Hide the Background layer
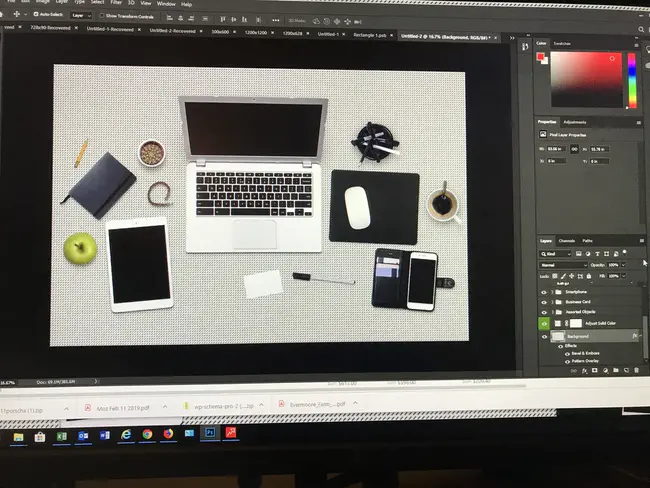 coord(544,337)
